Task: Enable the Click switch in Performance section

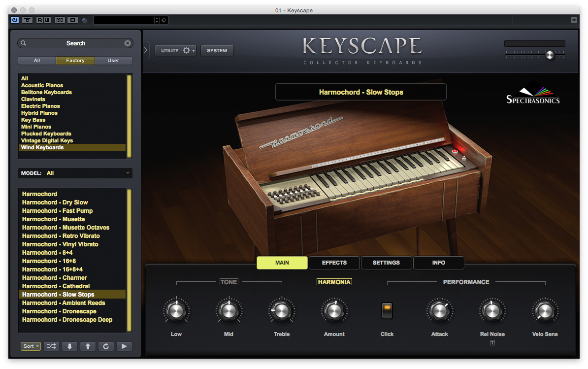Action: (x=387, y=310)
